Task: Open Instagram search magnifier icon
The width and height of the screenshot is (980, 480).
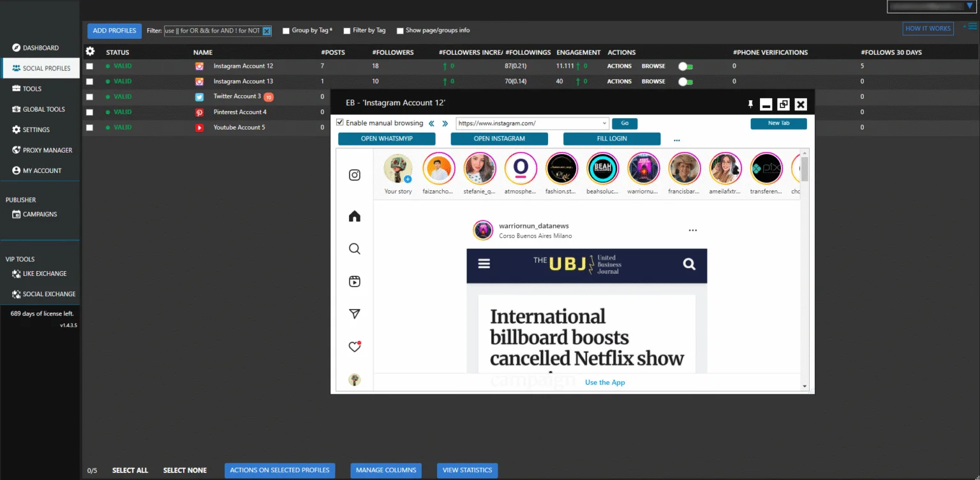Action: click(355, 249)
